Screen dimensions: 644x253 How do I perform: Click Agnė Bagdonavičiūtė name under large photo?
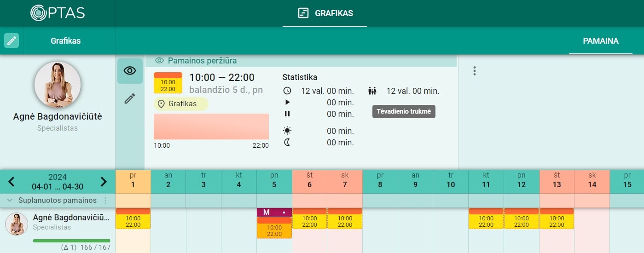[x=58, y=117]
